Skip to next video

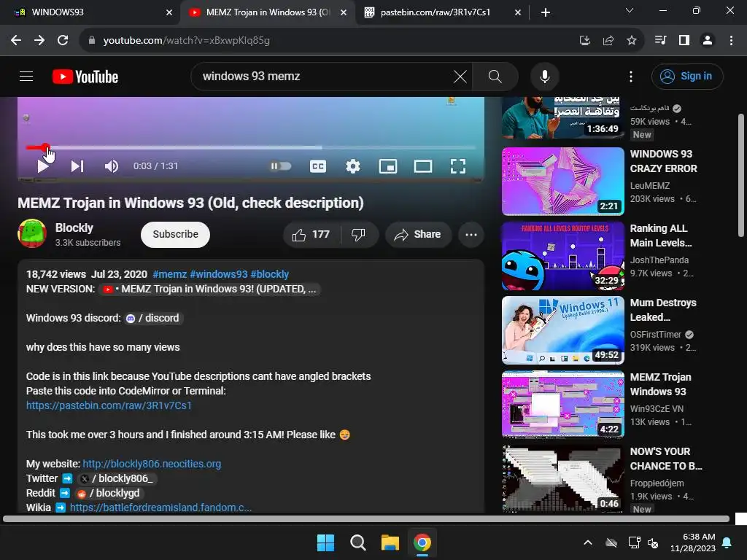[77, 166]
